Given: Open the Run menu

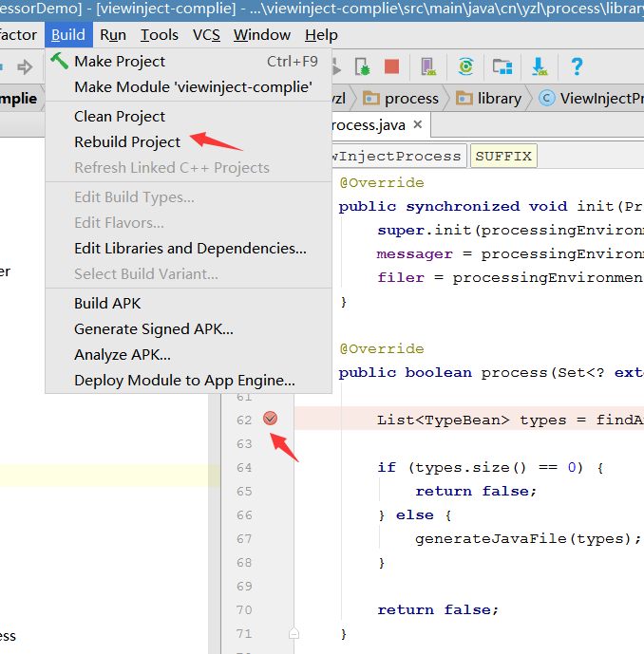Looking at the screenshot, I should [x=113, y=34].
